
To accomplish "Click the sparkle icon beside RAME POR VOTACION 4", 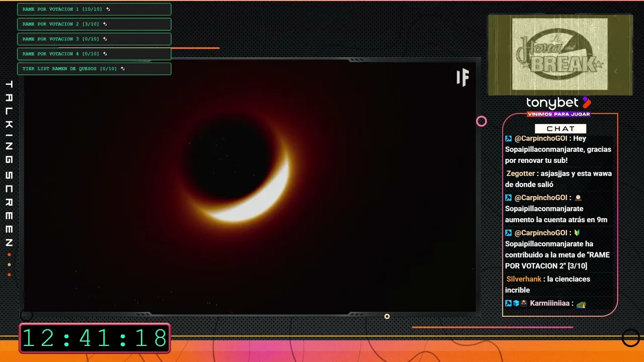I will 105,53.
